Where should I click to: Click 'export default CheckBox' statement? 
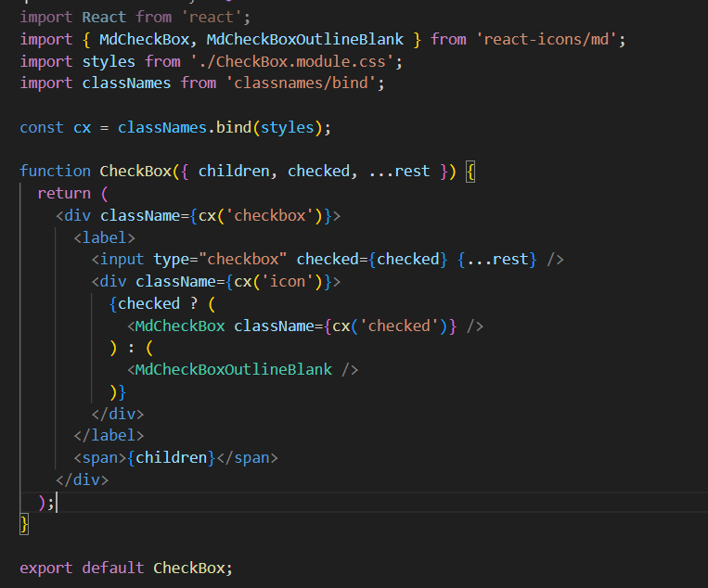pos(126,568)
